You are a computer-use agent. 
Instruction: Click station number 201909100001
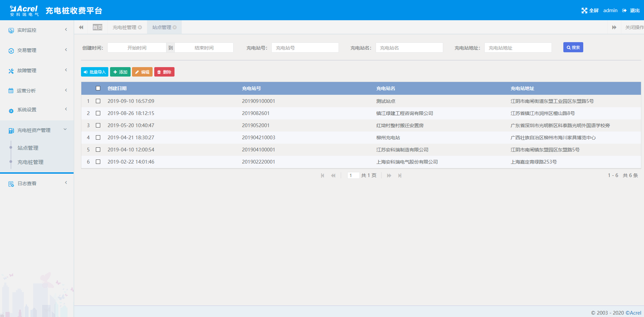(x=259, y=101)
